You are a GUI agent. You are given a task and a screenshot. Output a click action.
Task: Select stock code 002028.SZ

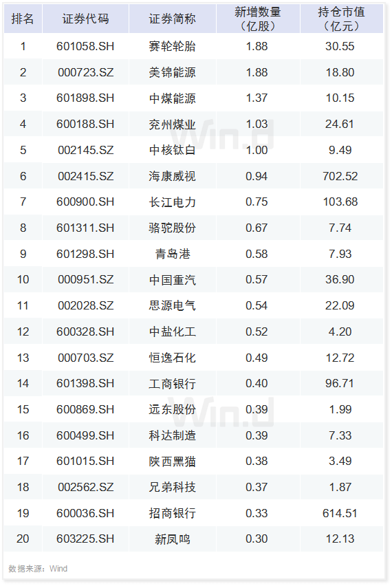[85, 305]
